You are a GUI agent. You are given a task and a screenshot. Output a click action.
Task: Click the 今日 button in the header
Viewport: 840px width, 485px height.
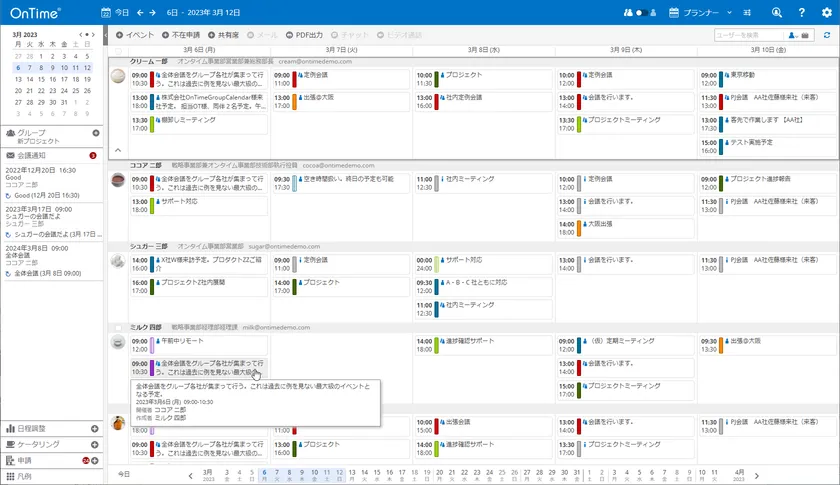116,12
